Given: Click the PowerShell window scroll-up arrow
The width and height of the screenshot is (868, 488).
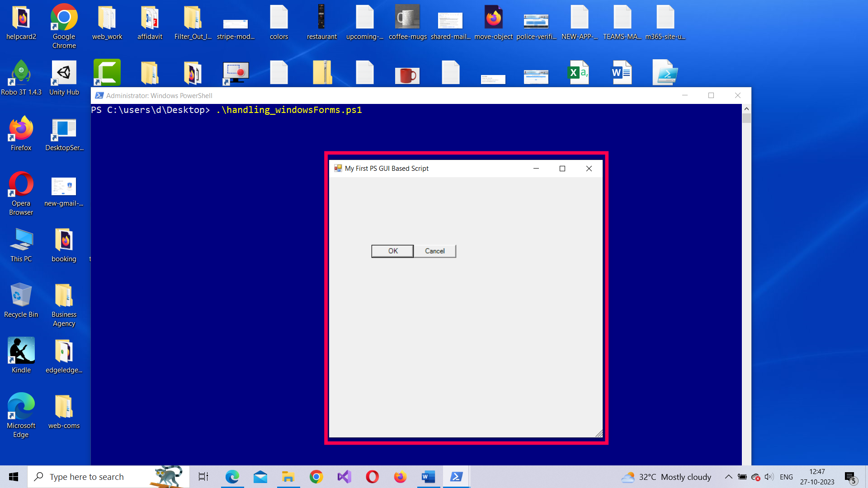Looking at the screenshot, I should (x=746, y=109).
